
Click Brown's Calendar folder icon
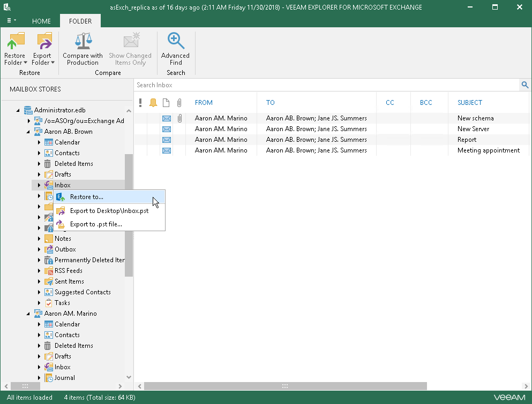click(x=49, y=142)
